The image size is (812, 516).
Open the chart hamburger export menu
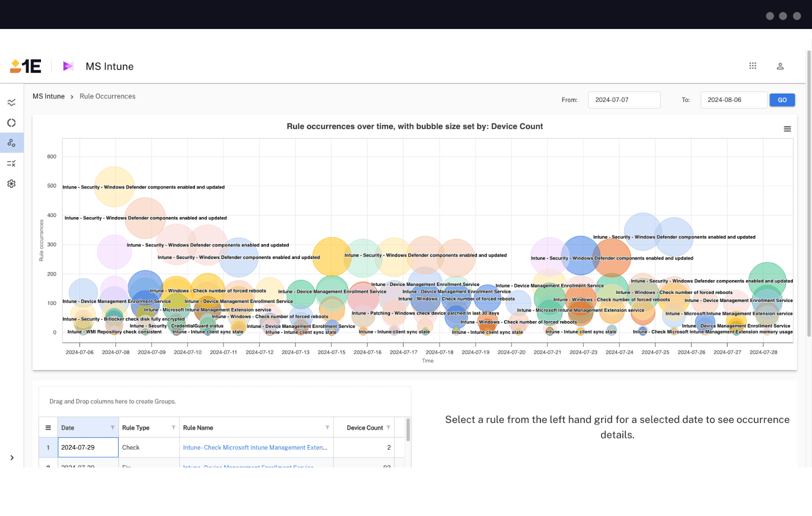[787, 129]
